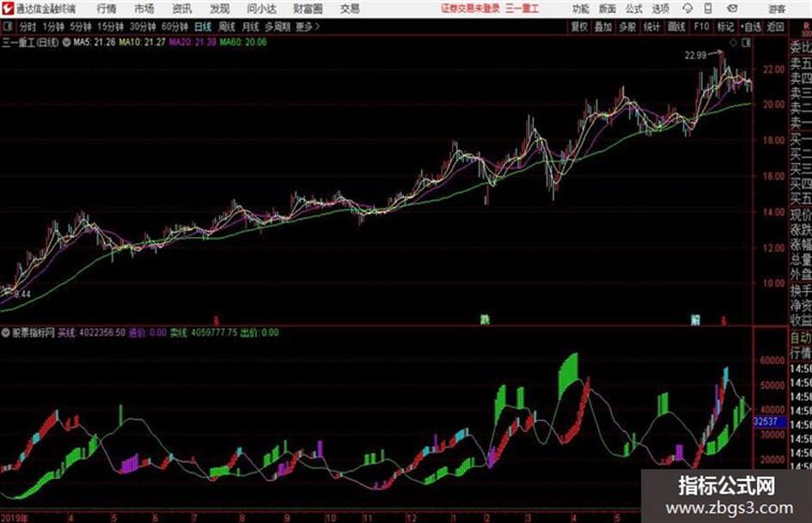
Task: Expand the sub-chart indicator dropdown beside 股票指标网
Action: [6, 333]
